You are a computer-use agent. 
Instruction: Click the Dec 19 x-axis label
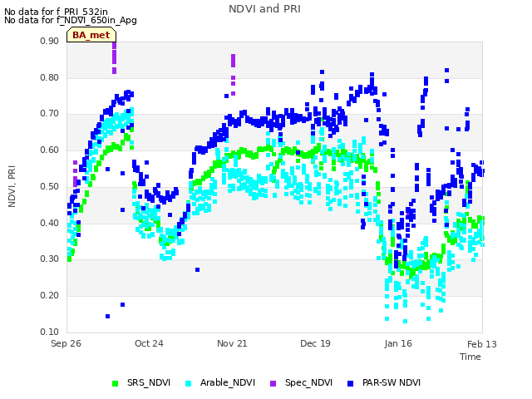315,343
